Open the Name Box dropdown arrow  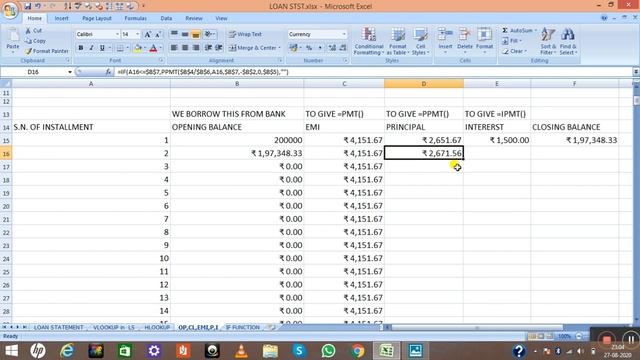pyautogui.click(x=70, y=72)
